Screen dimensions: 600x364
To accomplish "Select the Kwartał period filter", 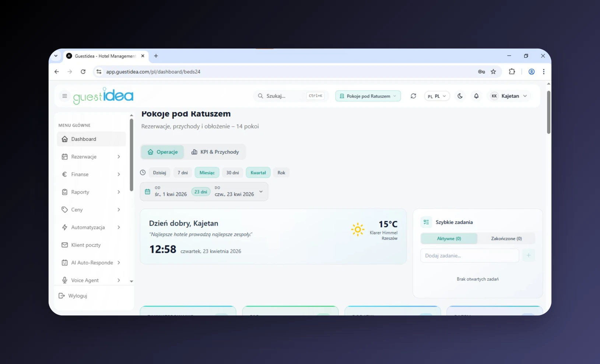I will pos(258,173).
